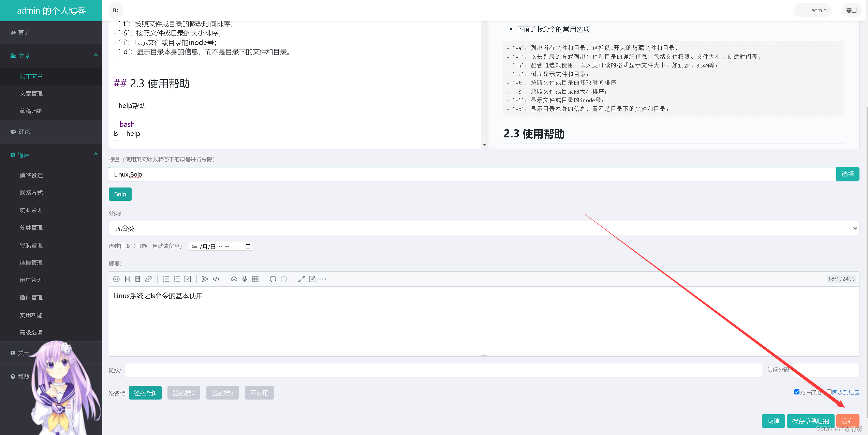Viewport: 868px width, 435px height.
Task: Apply heading format in summary toolbar
Action: point(127,279)
